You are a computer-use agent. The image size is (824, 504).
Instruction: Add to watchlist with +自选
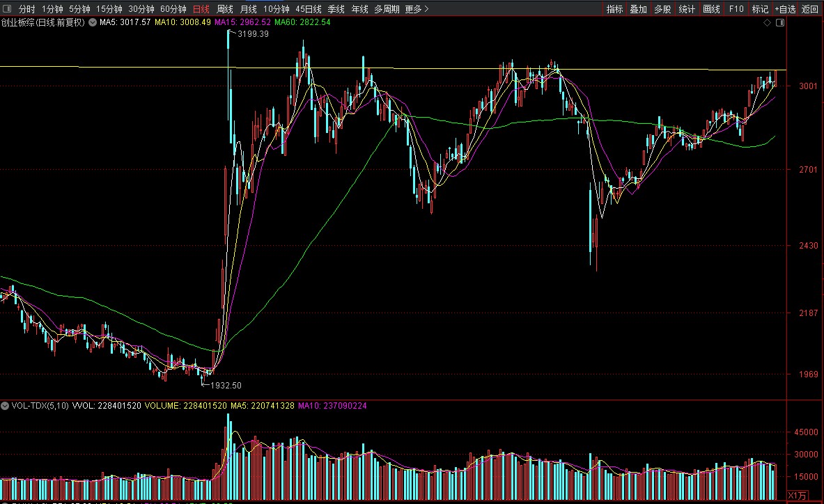click(785, 9)
